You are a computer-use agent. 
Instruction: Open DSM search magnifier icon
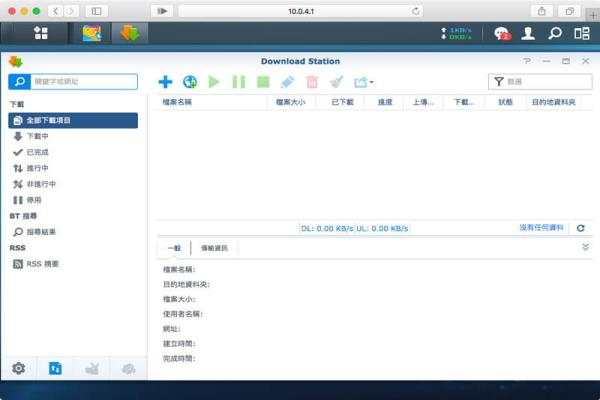(x=555, y=33)
